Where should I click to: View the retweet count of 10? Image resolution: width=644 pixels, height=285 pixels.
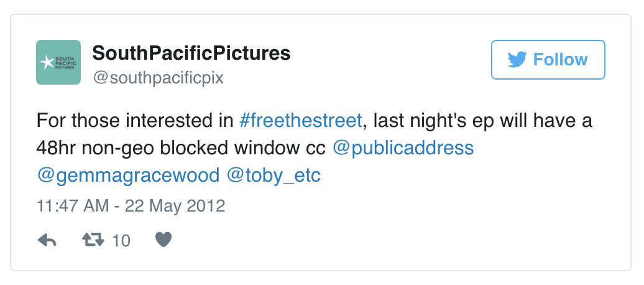121,241
